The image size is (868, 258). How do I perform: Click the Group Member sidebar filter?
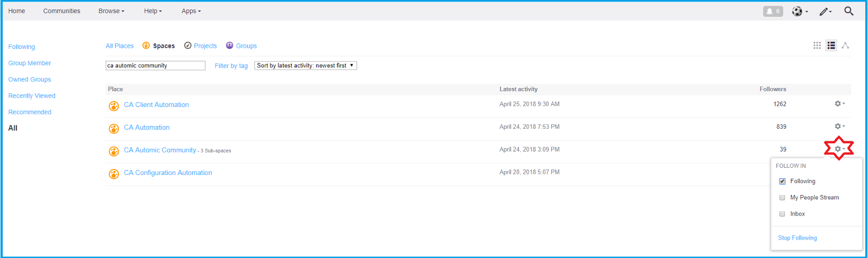(x=30, y=64)
